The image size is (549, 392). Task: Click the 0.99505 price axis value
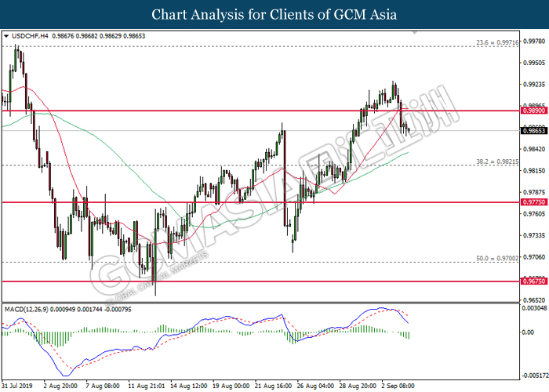tap(534, 63)
